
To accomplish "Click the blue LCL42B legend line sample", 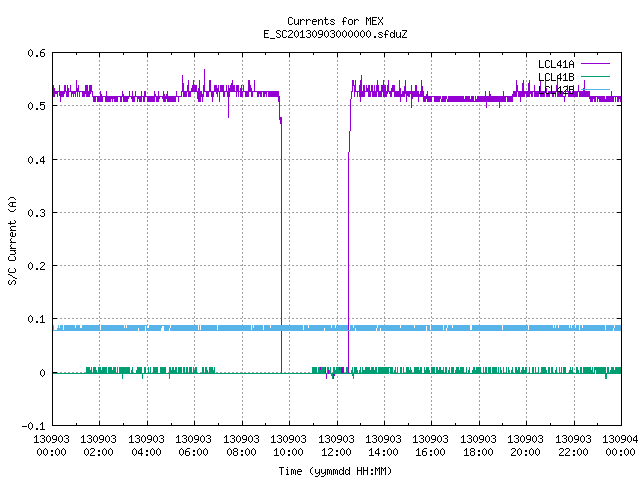I will pyautogui.click(x=595, y=89).
